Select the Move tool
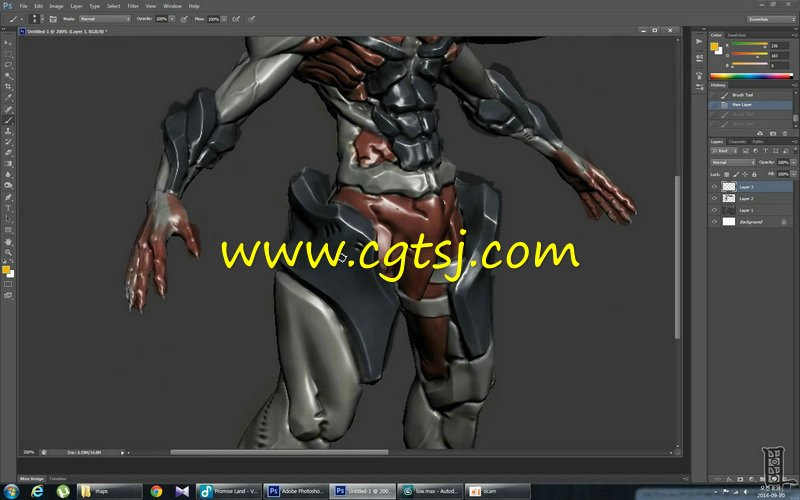 tap(8, 43)
